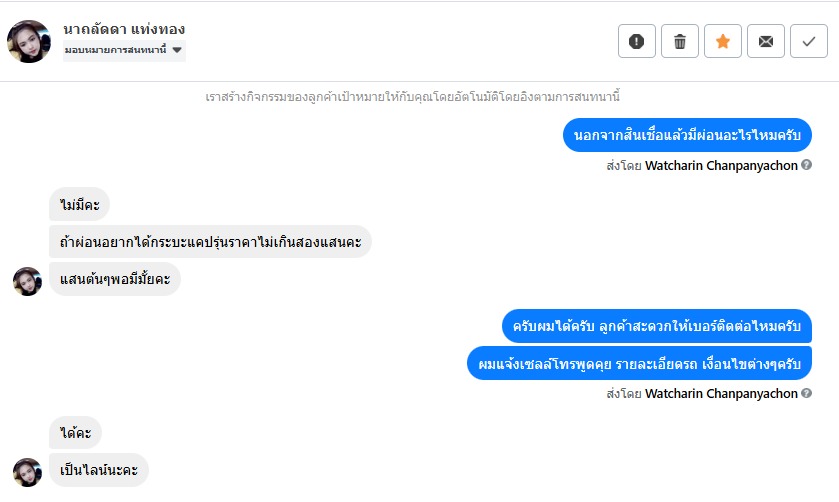Toggle the orange star to follow up
The height and width of the screenshot is (502, 839).
(723, 41)
